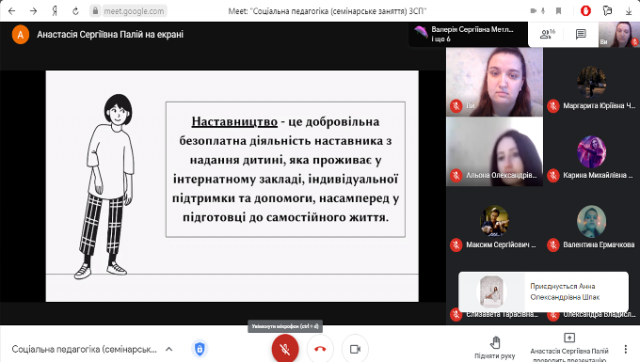Open browser downloads arrow icon

[x=629, y=11]
